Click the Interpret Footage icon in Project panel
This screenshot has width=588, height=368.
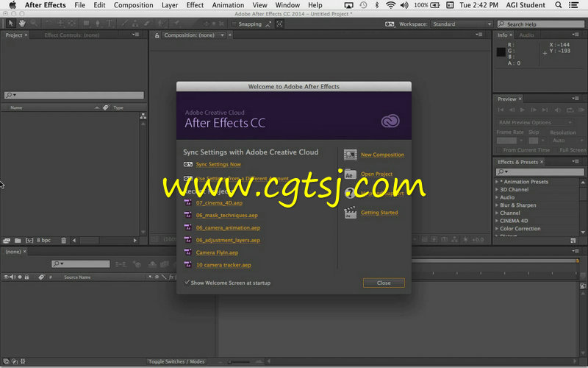click(7, 241)
